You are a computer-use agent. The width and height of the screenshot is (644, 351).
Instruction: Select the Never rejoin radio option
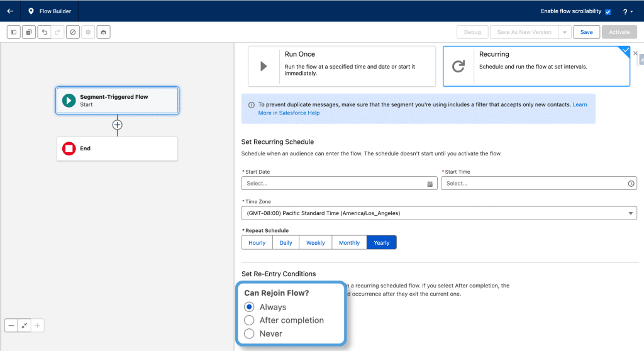click(250, 333)
